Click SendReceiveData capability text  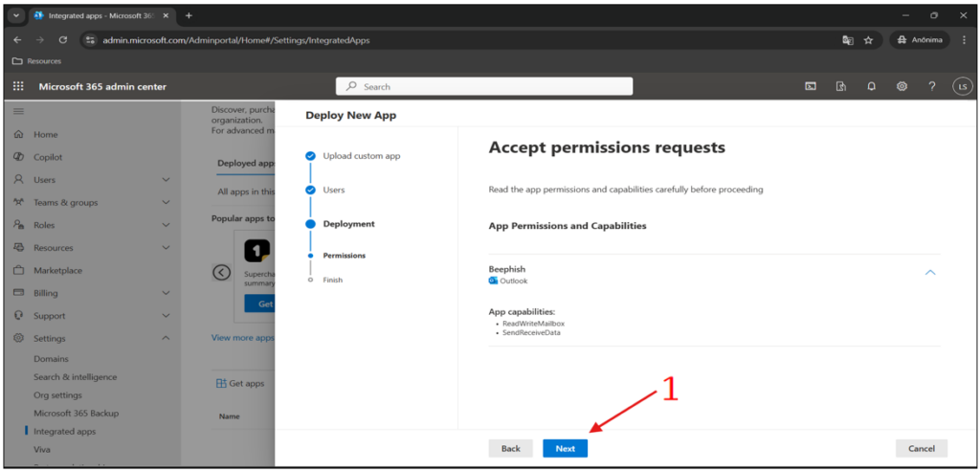click(531, 332)
